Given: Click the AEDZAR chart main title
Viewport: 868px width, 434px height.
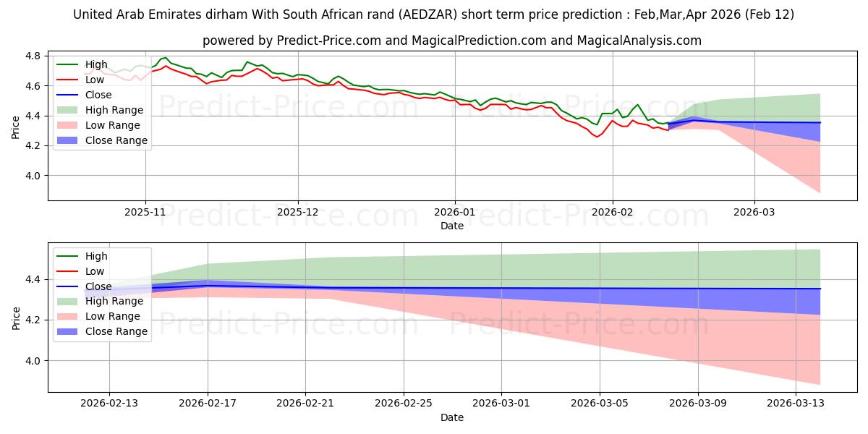Looking at the screenshot, I should pos(434,14).
